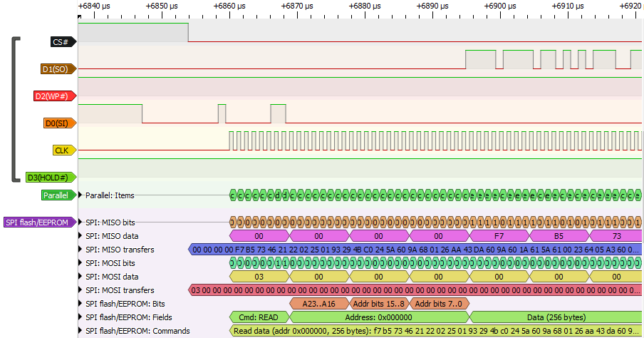Screen dimensions: 644x338
Task: Toggle the SPI flash/EEPROM: Fields row arrow
Action: click(80, 317)
